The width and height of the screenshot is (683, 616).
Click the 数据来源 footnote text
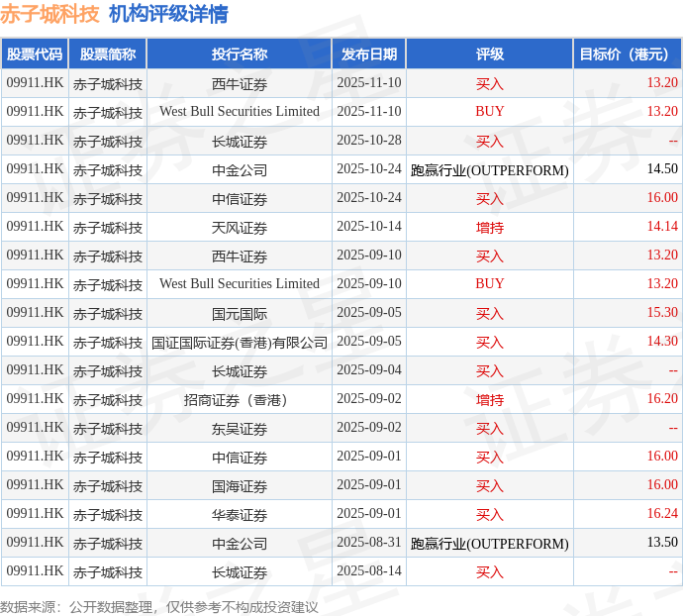point(159,607)
